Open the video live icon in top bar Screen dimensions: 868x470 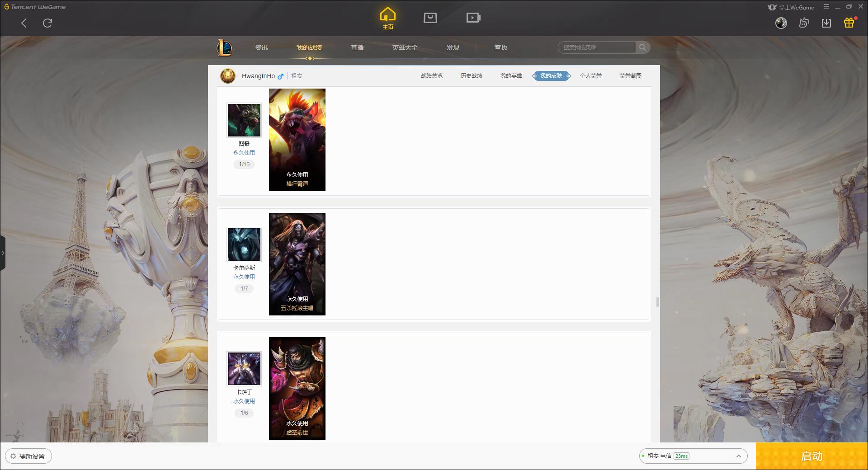pos(473,18)
